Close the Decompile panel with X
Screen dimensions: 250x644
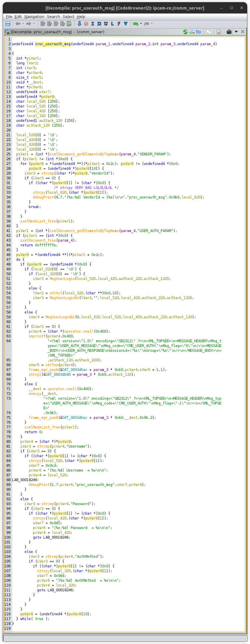243,32
